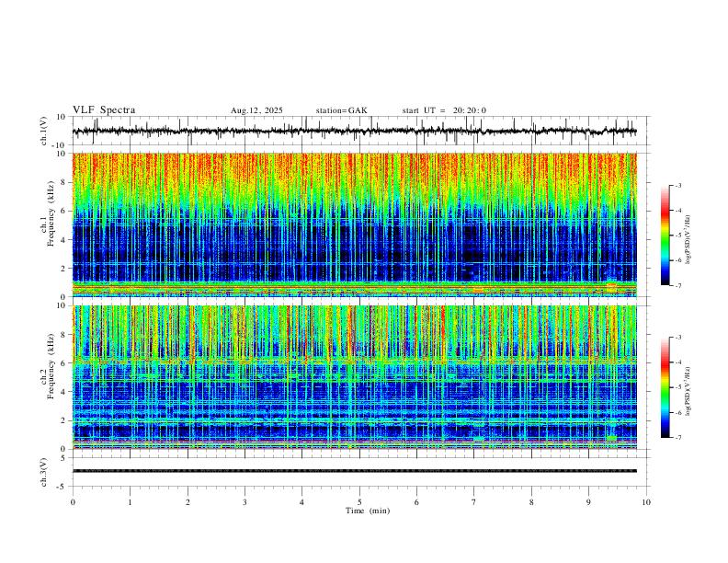Click the "ch.1(V)" waveform axis label
Viewport: 728px width, 563px height.
44,131
